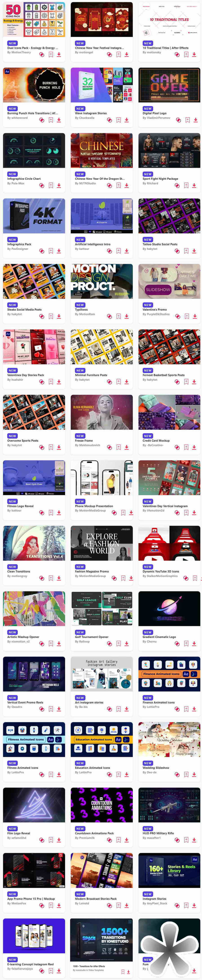This screenshot has width=202, height=980.
Task: Download the Wedding Slideshow template
Action: [194, 775]
